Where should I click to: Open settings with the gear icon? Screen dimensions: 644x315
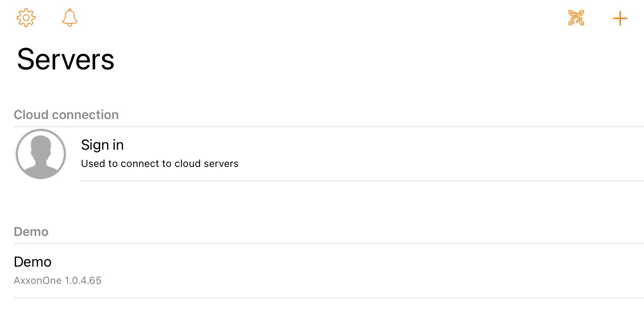pos(26,18)
